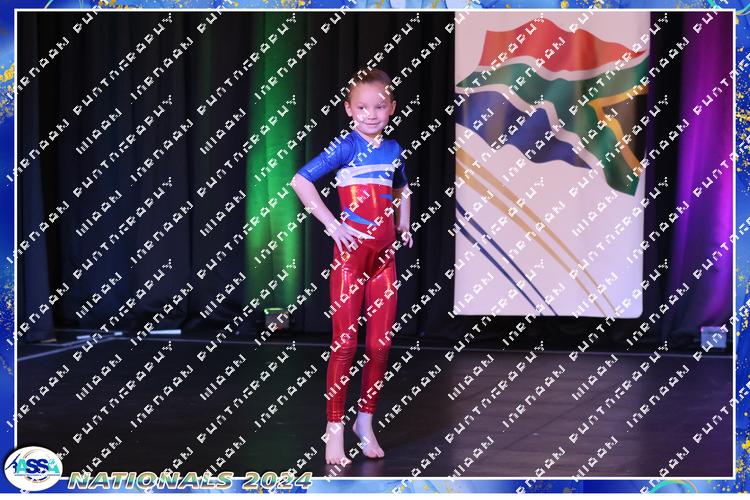The image size is (750, 500).
Task: Click the "NATIONALS 2024" caption text
Action: [x=190, y=480]
